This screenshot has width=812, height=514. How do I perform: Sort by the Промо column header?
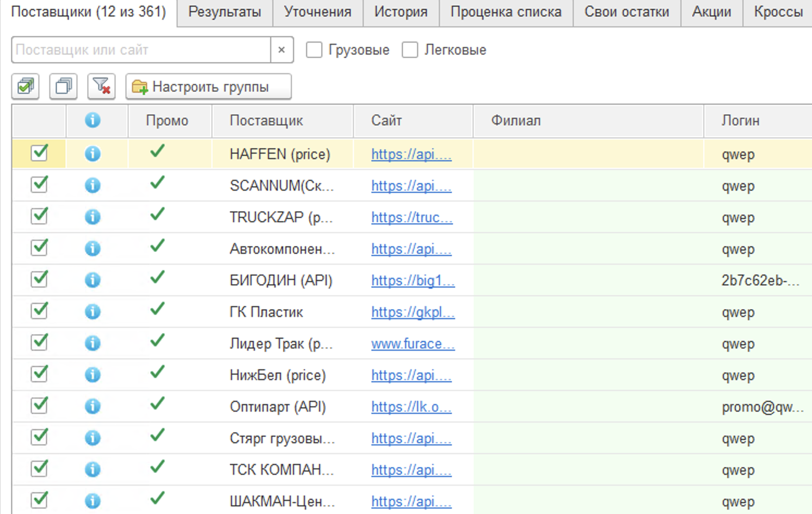pyautogui.click(x=170, y=120)
